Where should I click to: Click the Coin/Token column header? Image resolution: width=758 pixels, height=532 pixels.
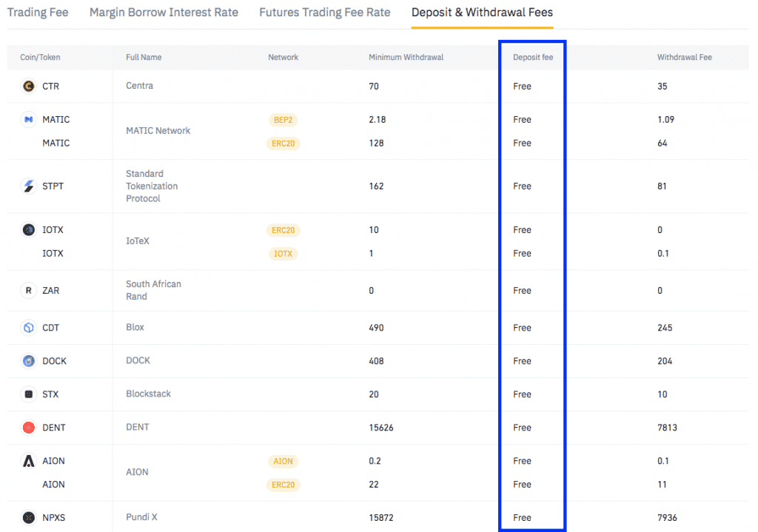(40, 57)
